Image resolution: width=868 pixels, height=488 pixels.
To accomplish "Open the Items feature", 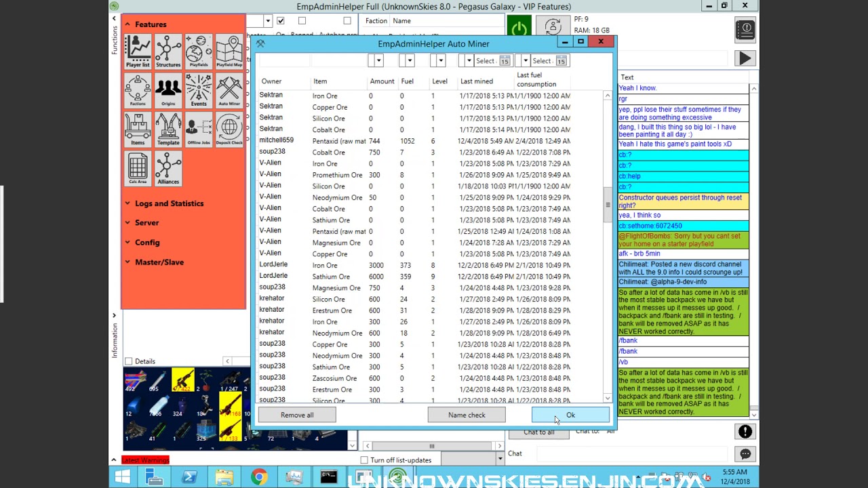I will (x=138, y=129).
